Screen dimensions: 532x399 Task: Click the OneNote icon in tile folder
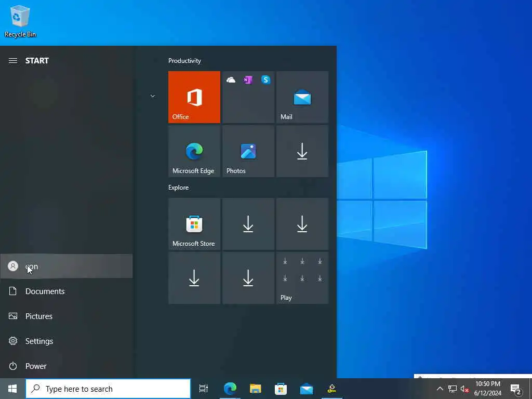point(248,80)
